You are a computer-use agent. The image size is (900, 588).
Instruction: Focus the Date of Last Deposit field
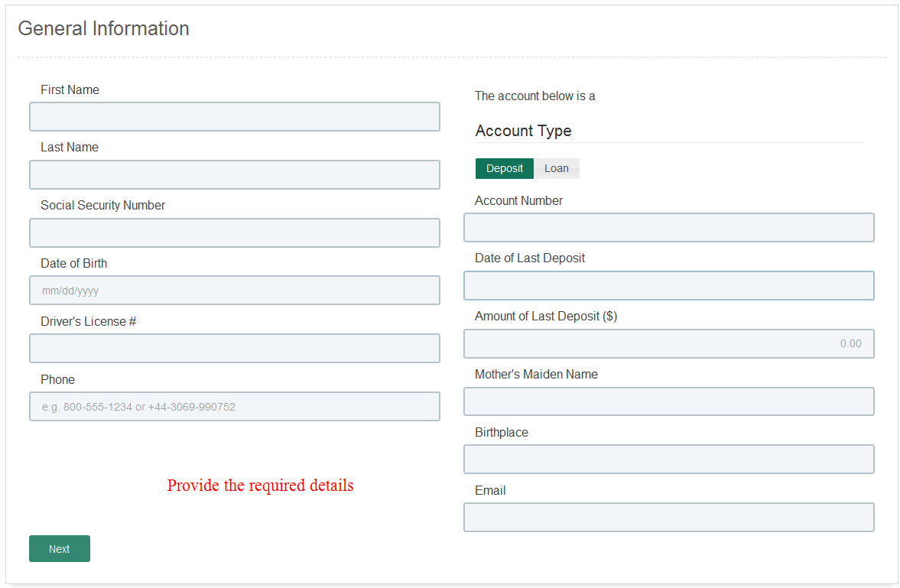point(668,285)
